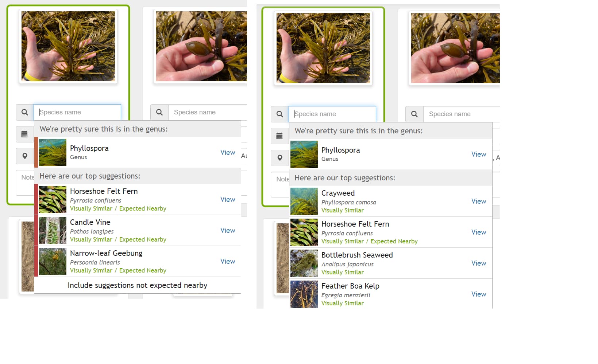Pick the Candle Vine suggestion
This screenshot has height=364, width=598.
(138, 230)
